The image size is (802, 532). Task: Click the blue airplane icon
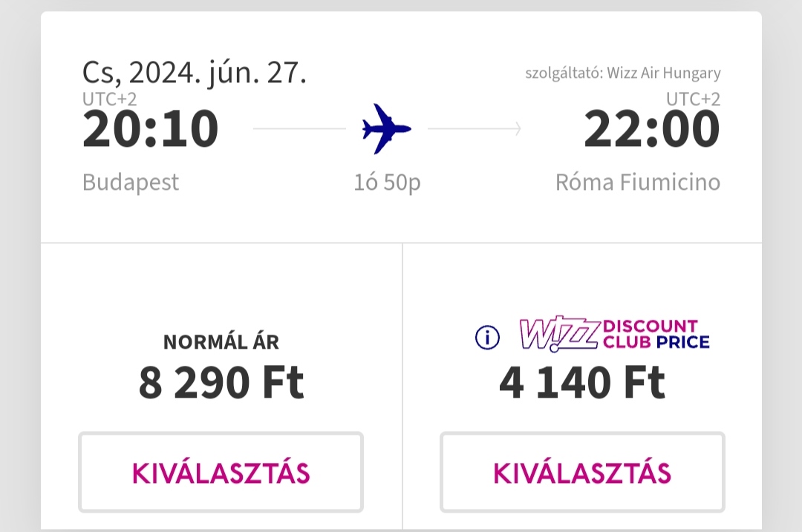coord(387,129)
